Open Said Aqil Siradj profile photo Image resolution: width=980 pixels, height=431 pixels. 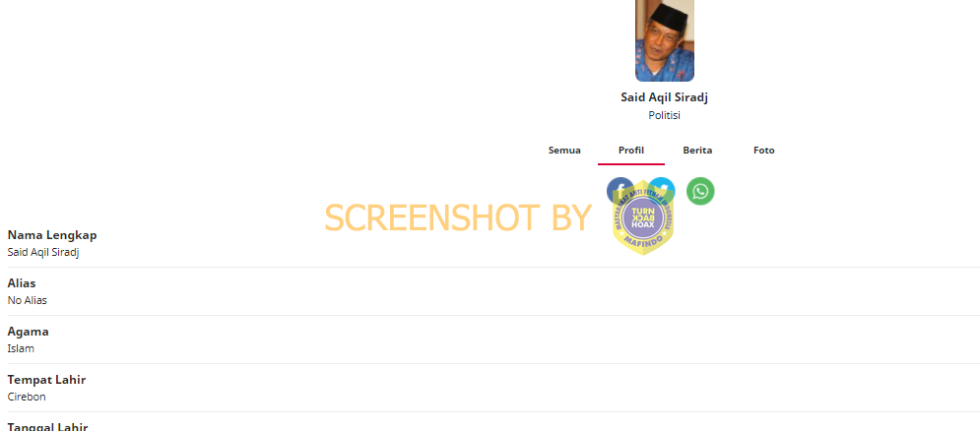[665, 40]
